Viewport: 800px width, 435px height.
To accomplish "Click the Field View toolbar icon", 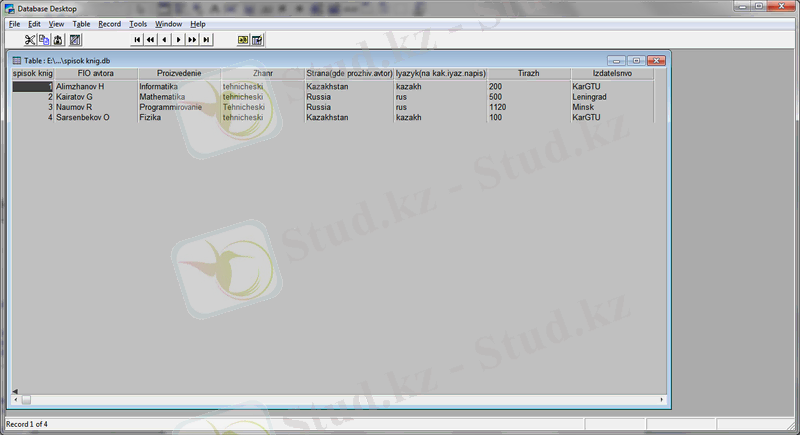I will tap(242, 40).
